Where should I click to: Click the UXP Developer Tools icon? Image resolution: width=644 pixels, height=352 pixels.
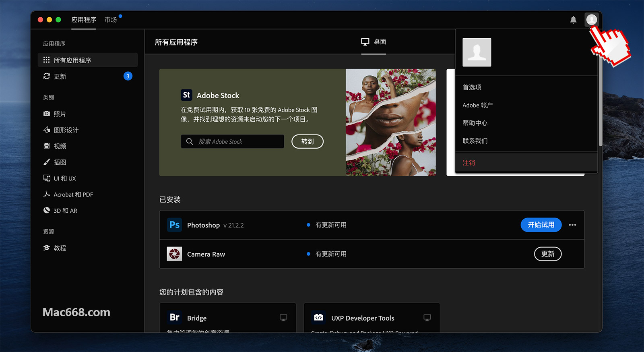318,317
